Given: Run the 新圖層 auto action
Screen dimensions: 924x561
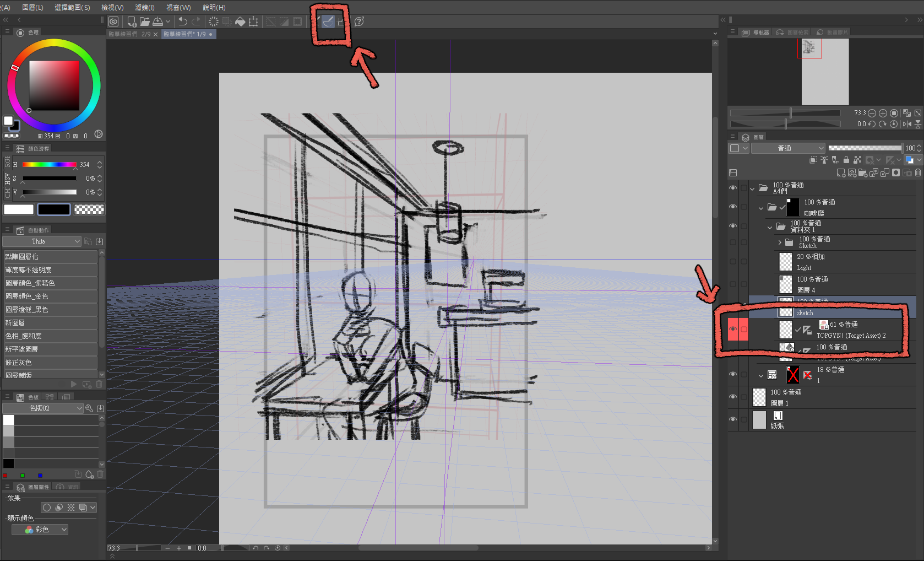Looking at the screenshot, I should (50, 322).
